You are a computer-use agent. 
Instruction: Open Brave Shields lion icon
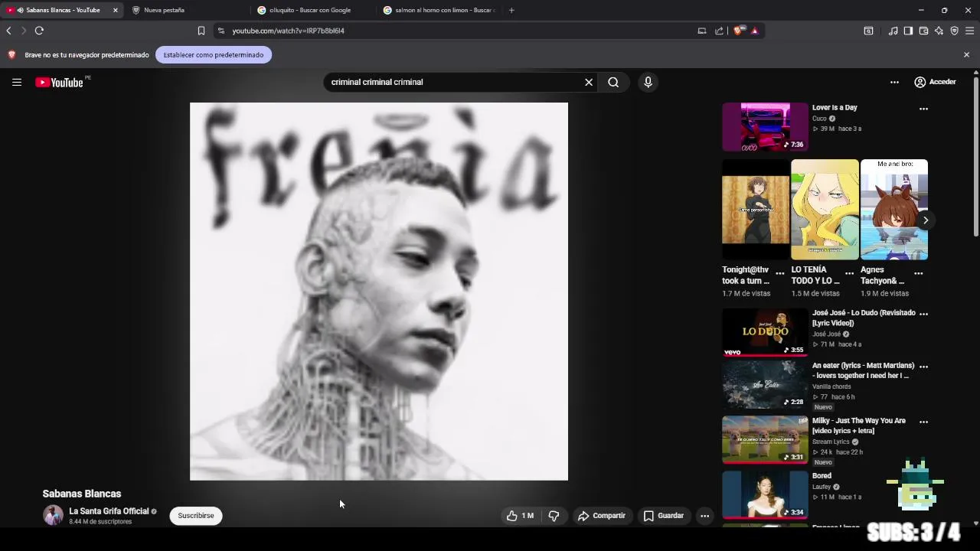click(738, 31)
